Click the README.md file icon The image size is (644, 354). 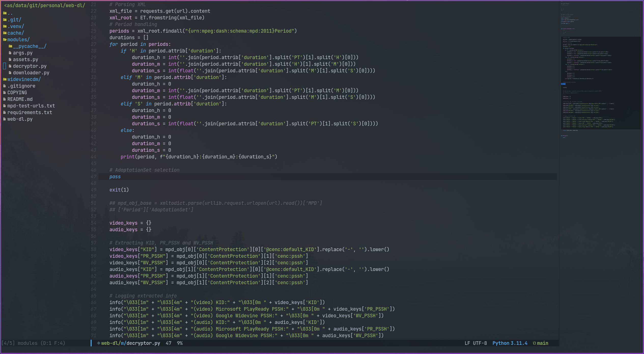(6, 99)
